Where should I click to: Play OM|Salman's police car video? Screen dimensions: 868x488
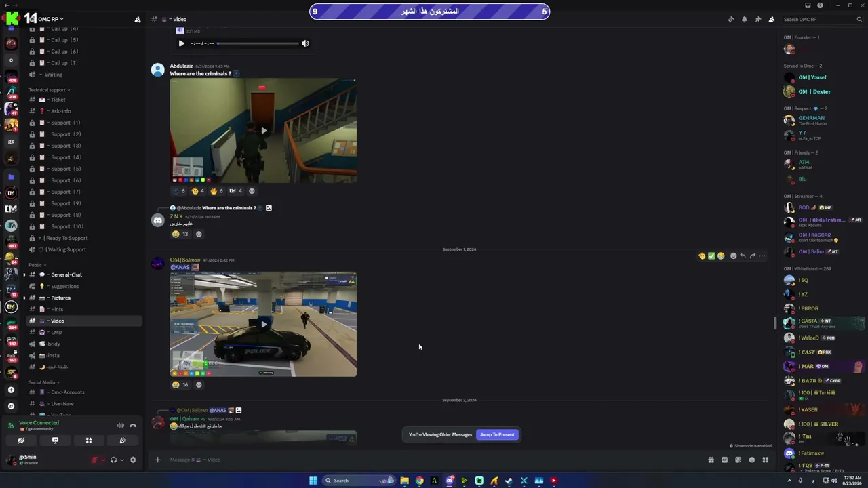coord(263,324)
